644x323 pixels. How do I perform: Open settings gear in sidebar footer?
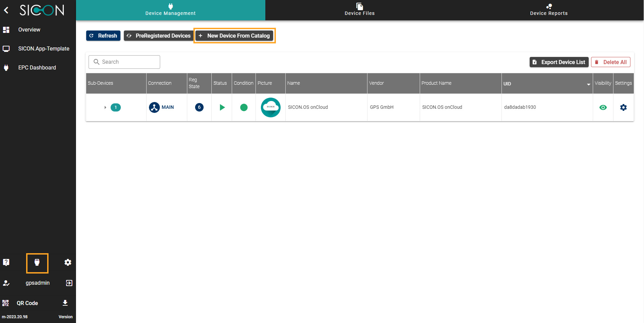pos(68,262)
